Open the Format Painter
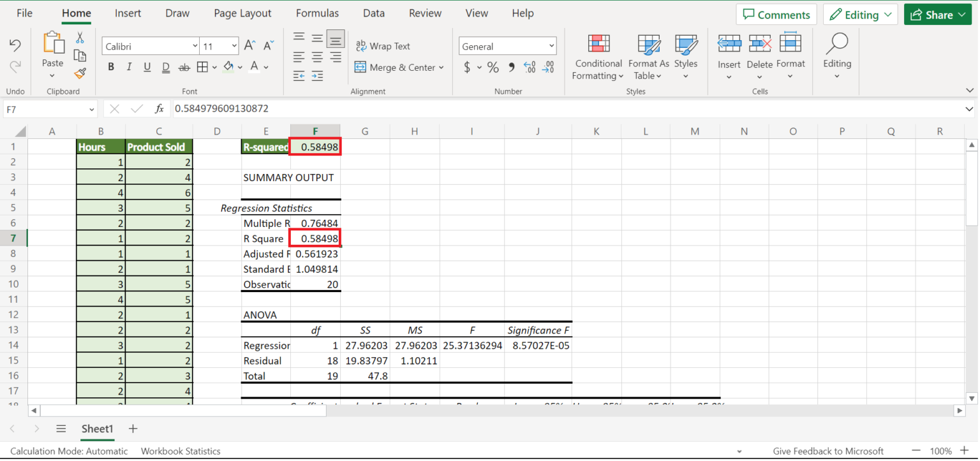 (x=80, y=73)
